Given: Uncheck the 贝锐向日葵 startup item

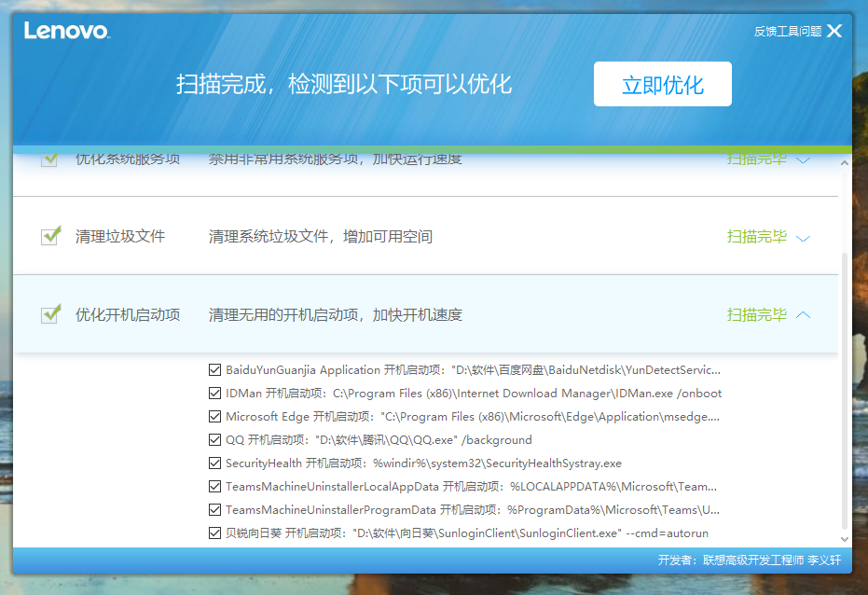Looking at the screenshot, I should coord(214,533).
